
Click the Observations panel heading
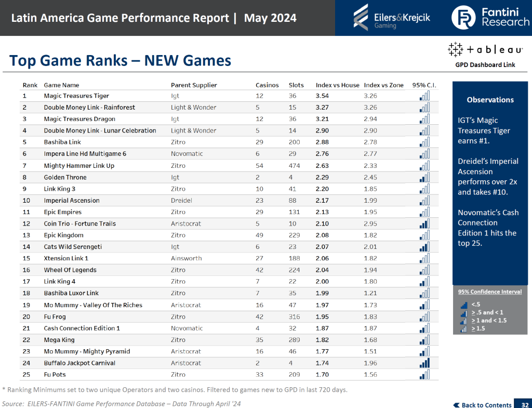coord(490,100)
